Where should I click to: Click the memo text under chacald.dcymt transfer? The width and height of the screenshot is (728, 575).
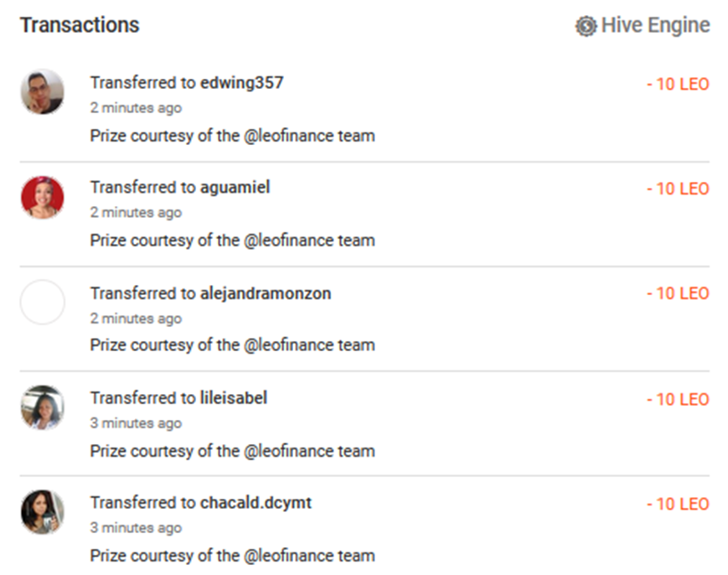[x=232, y=555]
